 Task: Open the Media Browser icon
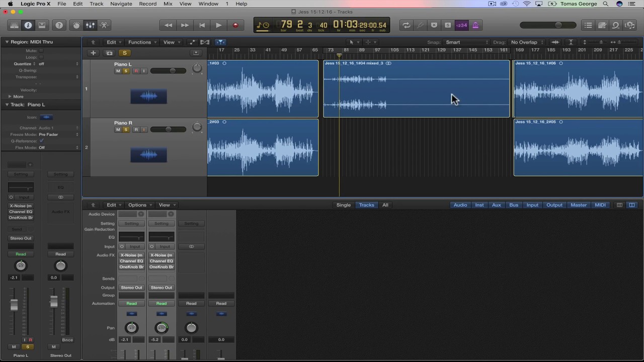tap(629, 25)
